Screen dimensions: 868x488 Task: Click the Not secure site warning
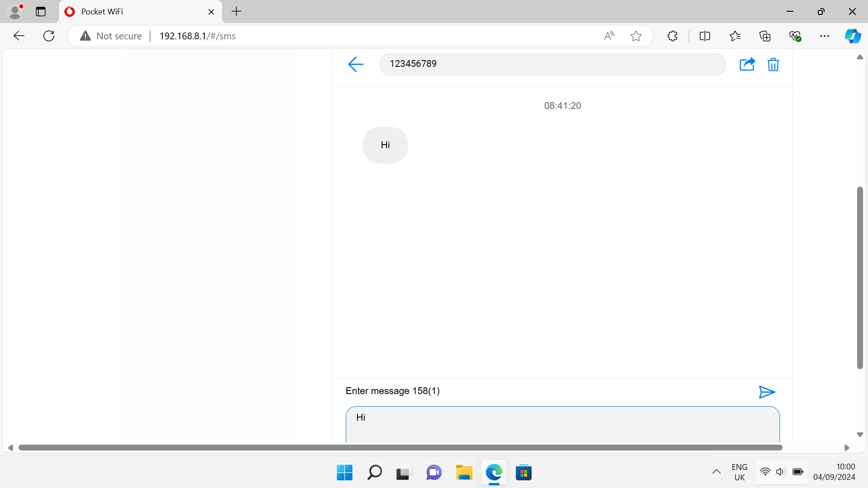pos(110,36)
